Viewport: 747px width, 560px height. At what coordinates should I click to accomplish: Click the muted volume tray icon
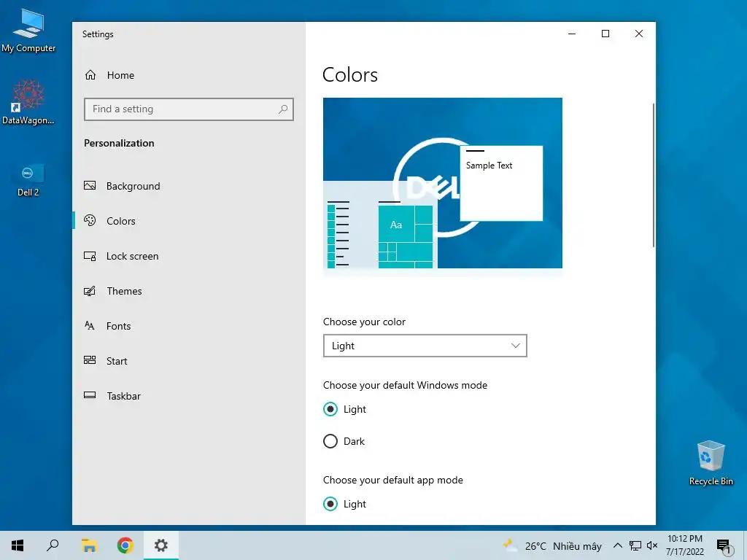click(652, 545)
